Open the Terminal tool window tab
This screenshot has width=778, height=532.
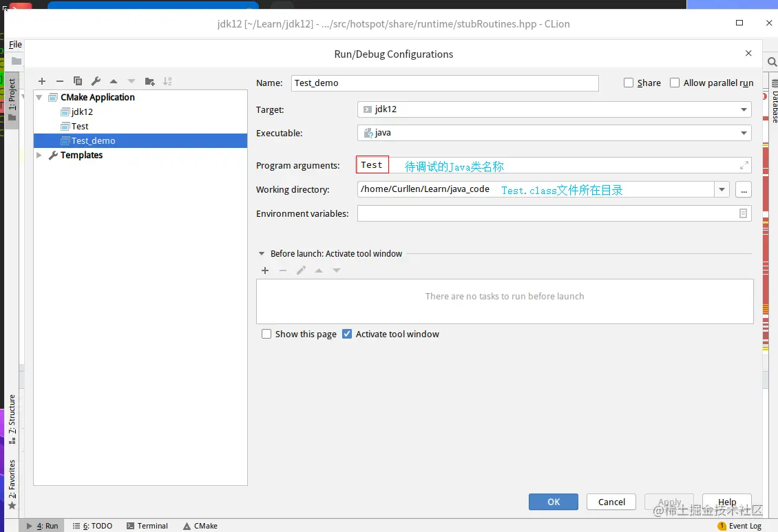pyautogui.click(x=147, y=526)
